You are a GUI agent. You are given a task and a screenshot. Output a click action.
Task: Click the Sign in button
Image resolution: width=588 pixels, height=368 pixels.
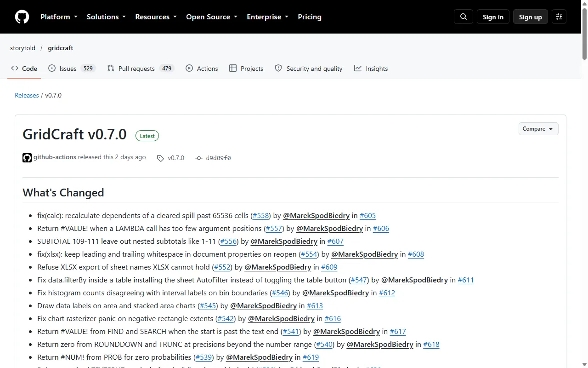(x=493, y=17)
